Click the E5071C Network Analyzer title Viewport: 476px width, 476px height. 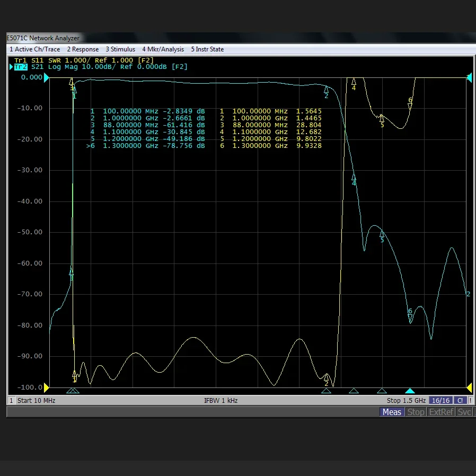[43, 38]
